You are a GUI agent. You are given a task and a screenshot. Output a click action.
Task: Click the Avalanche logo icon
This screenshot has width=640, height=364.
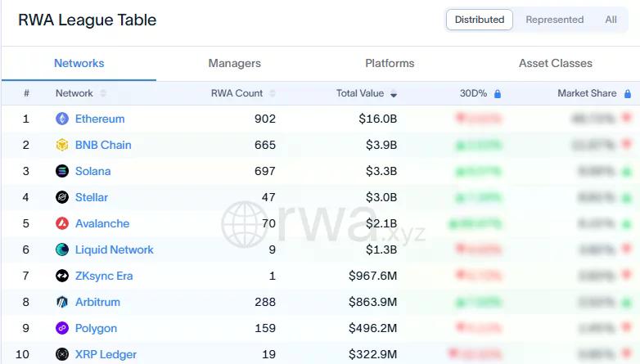coord(62,223)
